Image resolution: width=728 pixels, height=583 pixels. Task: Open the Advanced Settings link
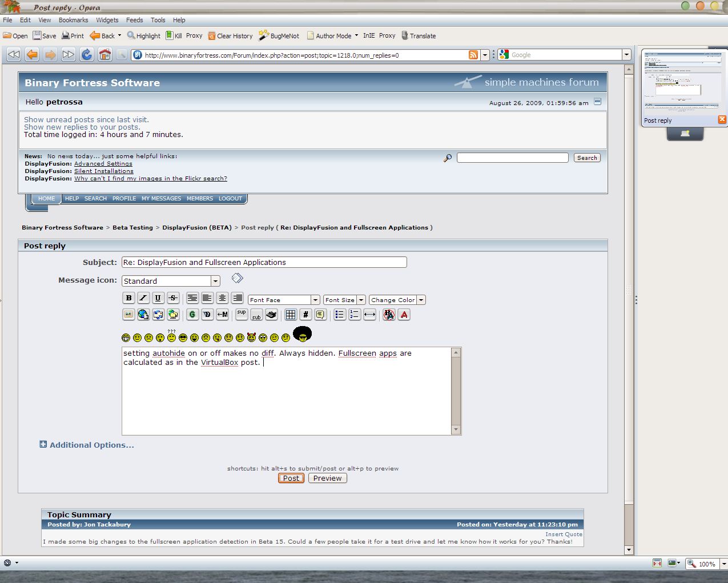click(103, 163)
